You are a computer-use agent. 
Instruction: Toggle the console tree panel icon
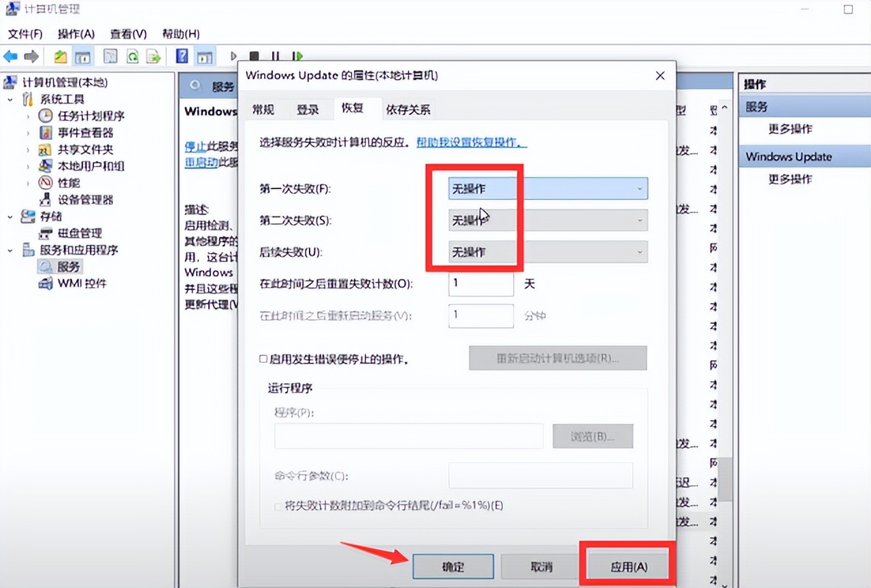(x=82, y=56)
